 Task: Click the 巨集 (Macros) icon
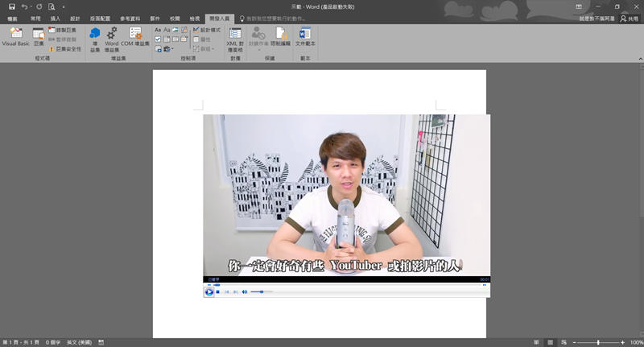point(39,37)
